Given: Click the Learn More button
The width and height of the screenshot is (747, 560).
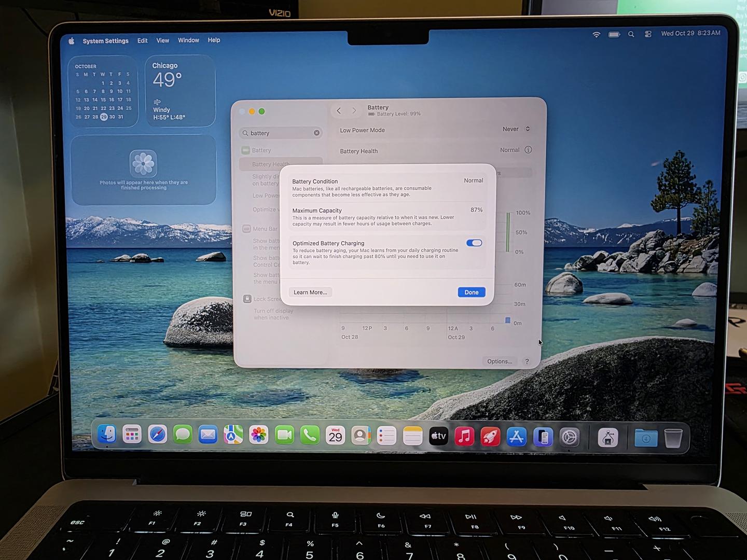Looking at the screenshot, I should point(310,292).
